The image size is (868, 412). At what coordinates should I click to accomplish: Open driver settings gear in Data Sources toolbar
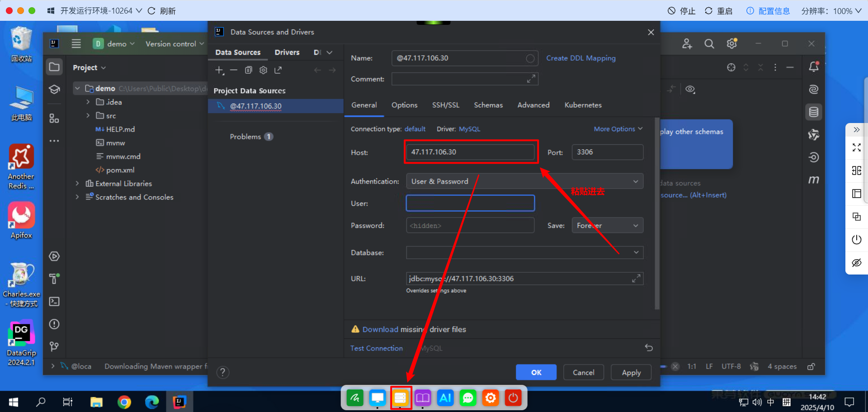point(264,70)
